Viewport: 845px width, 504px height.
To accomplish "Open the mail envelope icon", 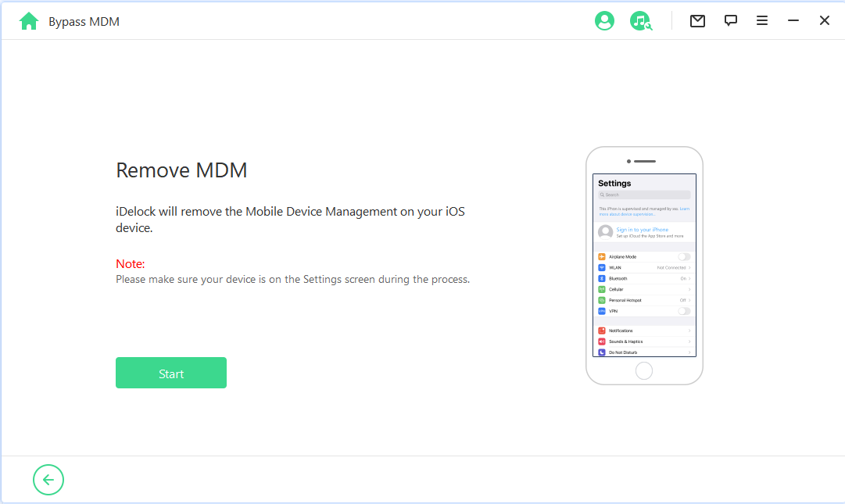I will tap(697, 21).
